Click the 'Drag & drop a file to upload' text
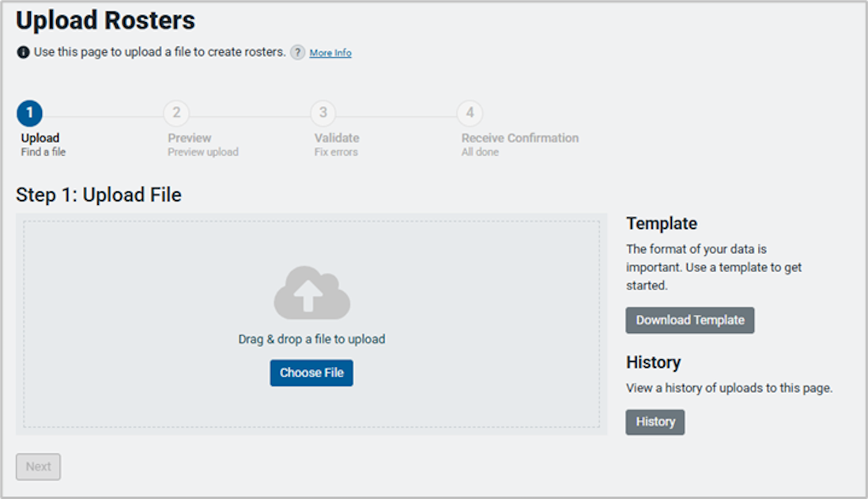Screen dimensions: 868x499 [311, 338]
